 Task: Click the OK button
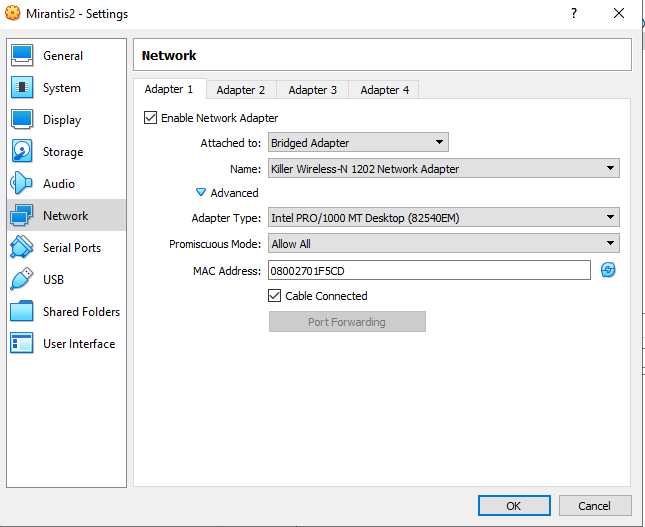pos(513,506)
